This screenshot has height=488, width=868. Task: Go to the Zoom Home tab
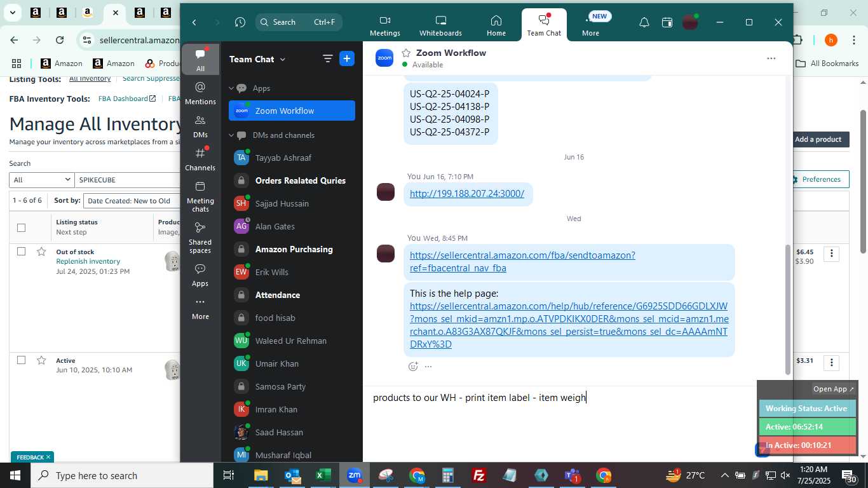pyautogui.click(x=496, y=25)
